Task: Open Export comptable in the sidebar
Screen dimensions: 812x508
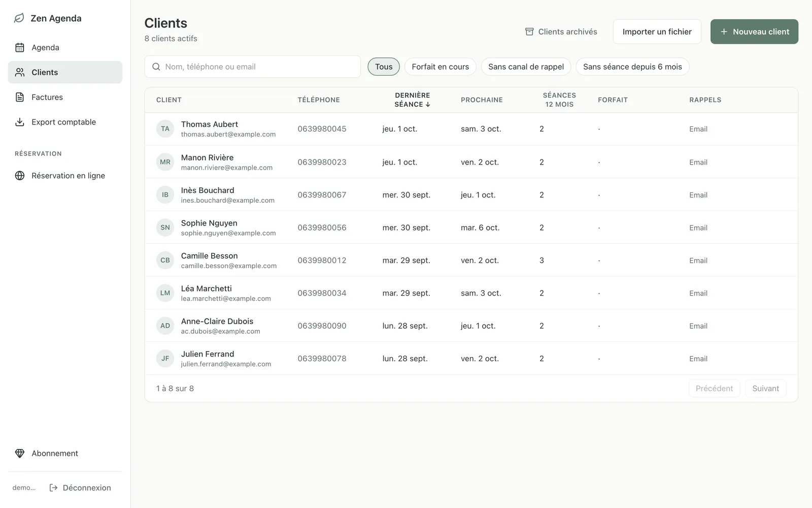Action: click(65, 122)
